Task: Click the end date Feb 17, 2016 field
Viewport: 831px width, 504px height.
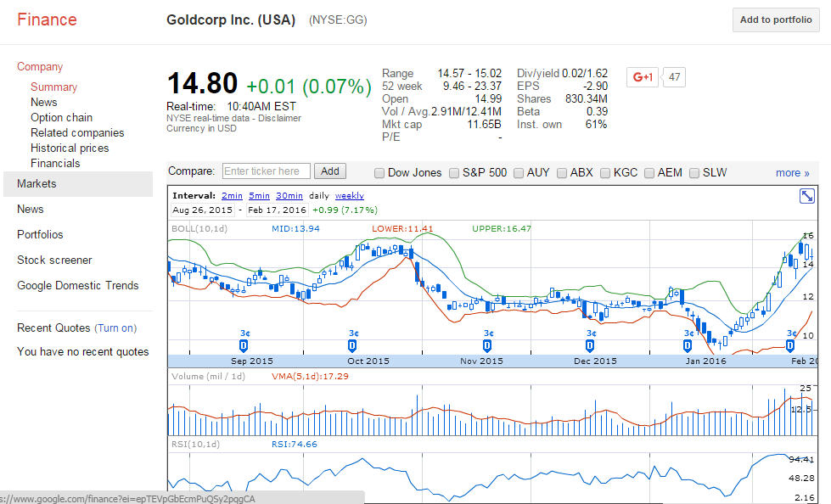Action: (x=278, y=210)
